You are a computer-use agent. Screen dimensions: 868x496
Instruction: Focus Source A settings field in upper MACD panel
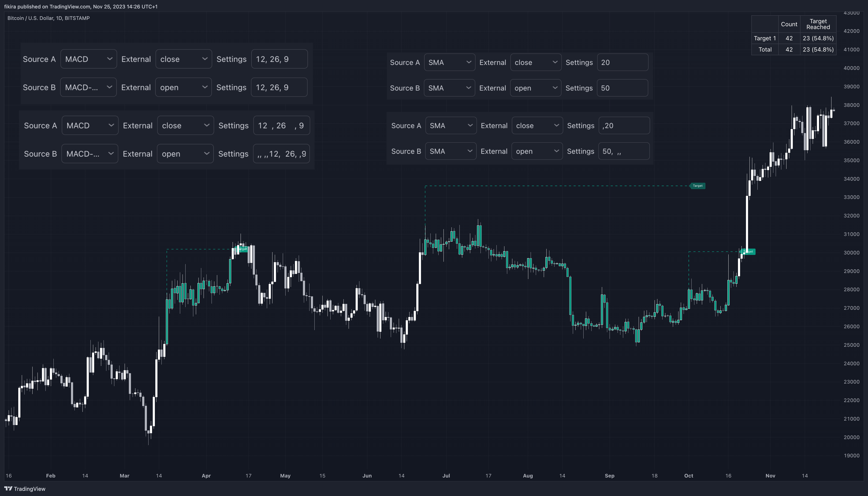coord(279,59)
